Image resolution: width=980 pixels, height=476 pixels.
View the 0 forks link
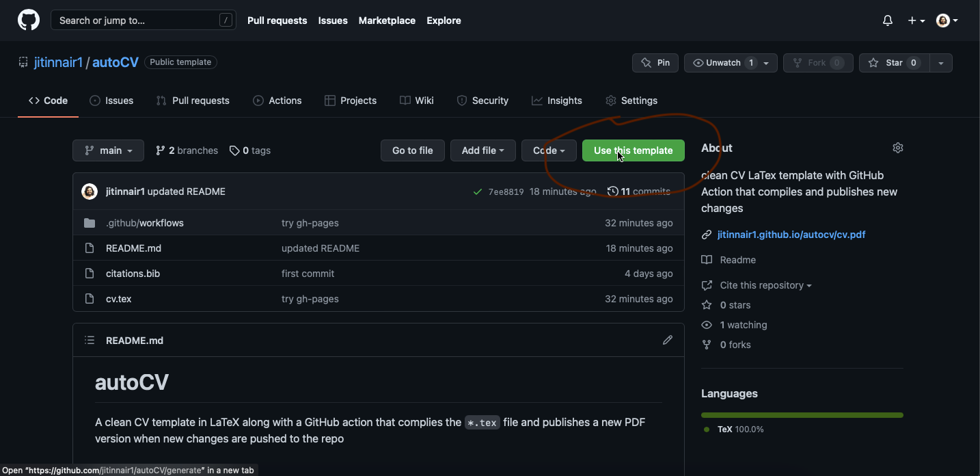[x=726, y=345]
